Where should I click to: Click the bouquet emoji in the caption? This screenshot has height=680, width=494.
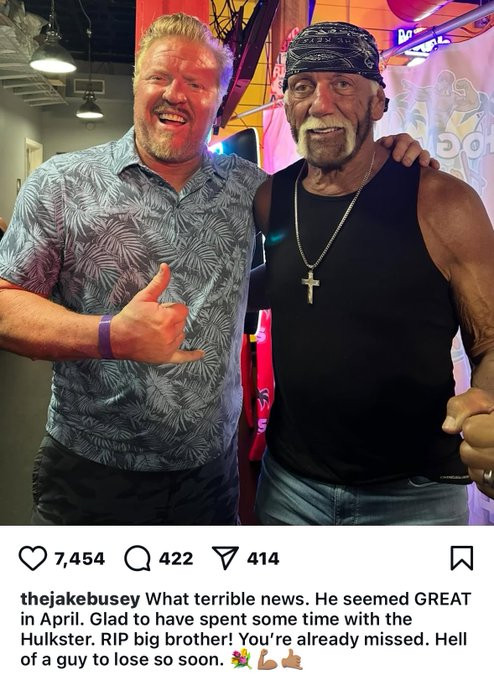pyautogui.click(x=241, y=659)
